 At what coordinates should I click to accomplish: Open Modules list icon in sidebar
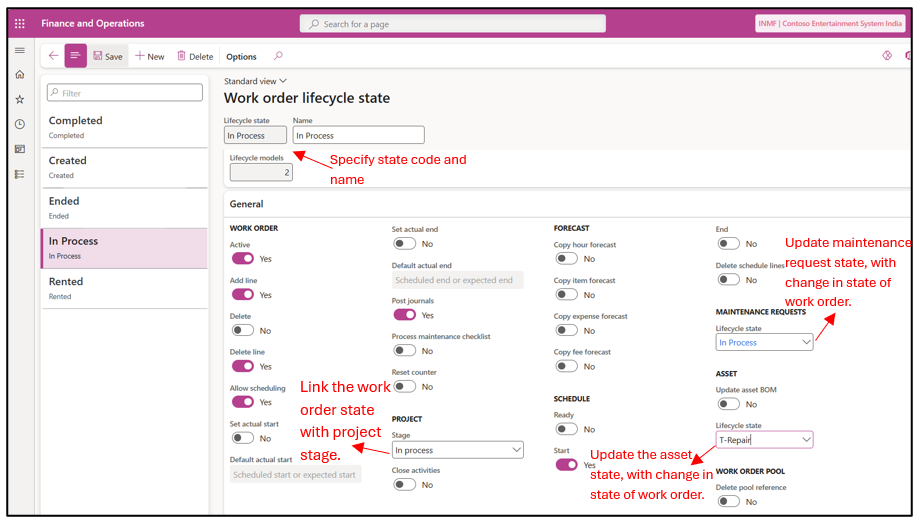[19, 174]
